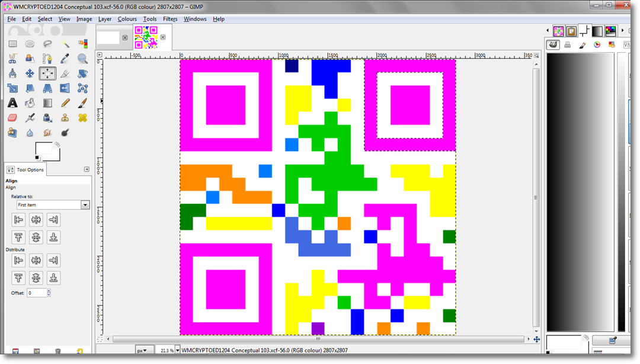640x364 pixels.
Task: Choose the Paths tool
Action: [47, 59]
